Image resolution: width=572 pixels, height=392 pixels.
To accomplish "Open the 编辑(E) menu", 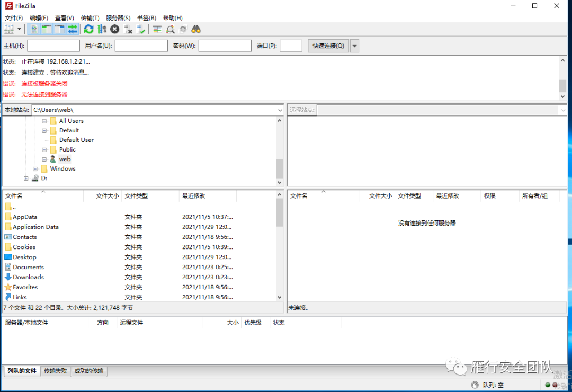I will 39,18.
